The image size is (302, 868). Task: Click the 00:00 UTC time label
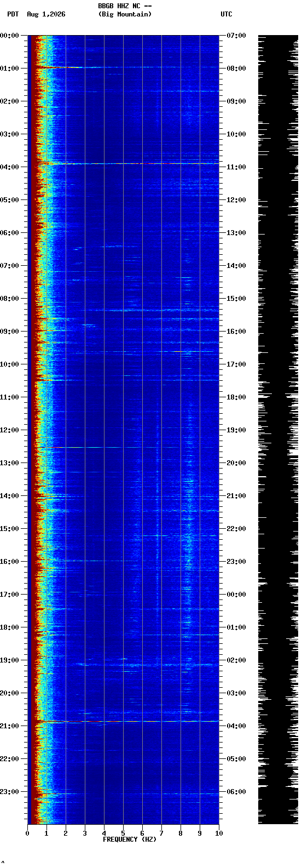pyautogui.click(x=236, y=595)
